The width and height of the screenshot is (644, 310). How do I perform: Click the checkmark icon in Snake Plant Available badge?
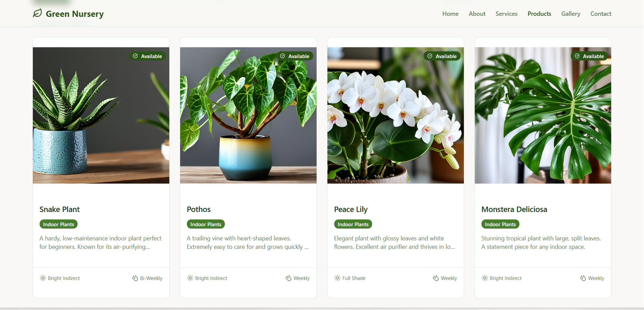pos(135,56)
